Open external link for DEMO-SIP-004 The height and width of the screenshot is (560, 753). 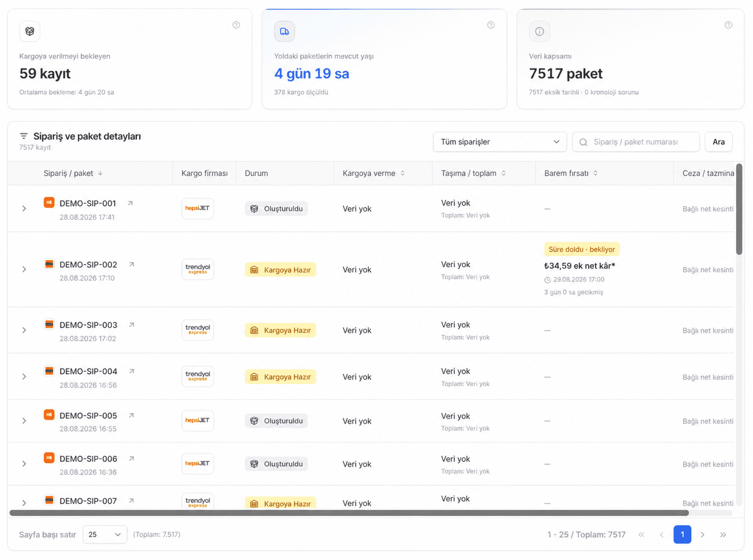click(x=132, y=371)
